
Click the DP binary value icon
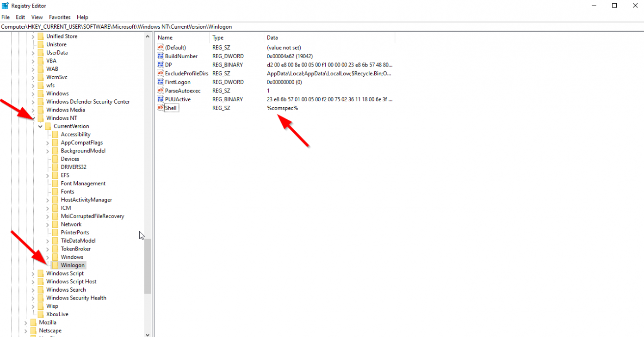click(161, 65)
